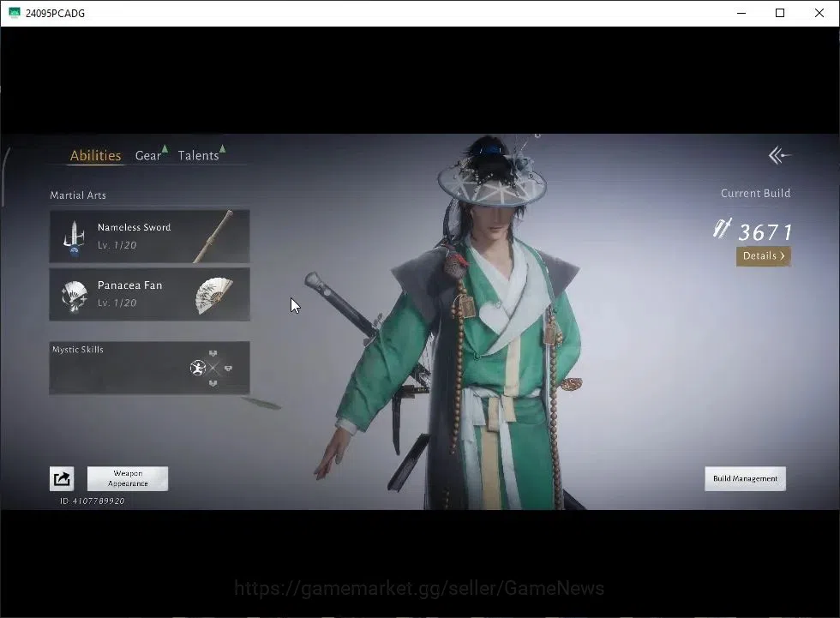Select the Nameless Sword martial art
Viewport: 840px width, 618px height.
click(x=149, y=237)
